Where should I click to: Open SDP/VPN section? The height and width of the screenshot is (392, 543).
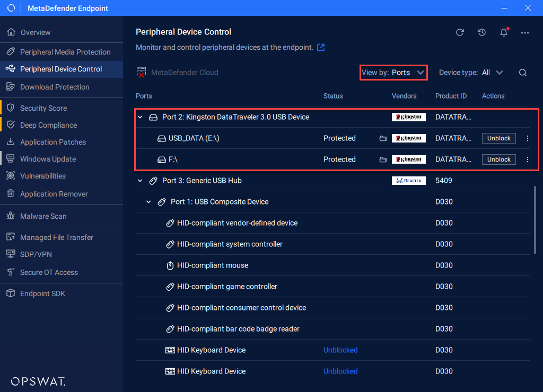coord(62,254)
